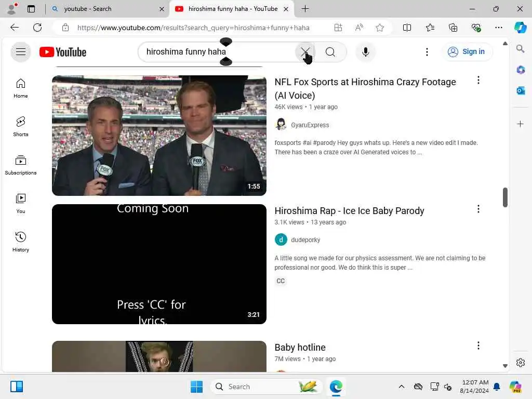532x399 pixels.
Task: Close the 'youtube - Search' tab
Action: click(162, 9)
